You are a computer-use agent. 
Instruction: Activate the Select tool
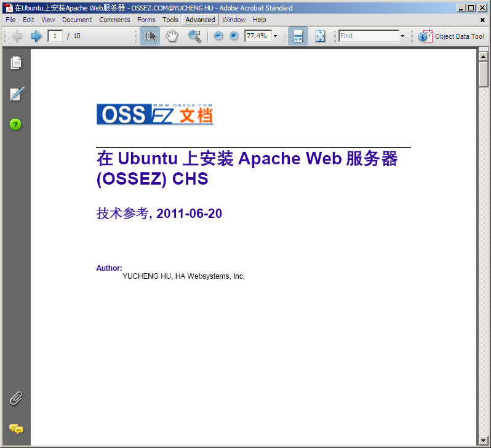(x=150, y=36)
